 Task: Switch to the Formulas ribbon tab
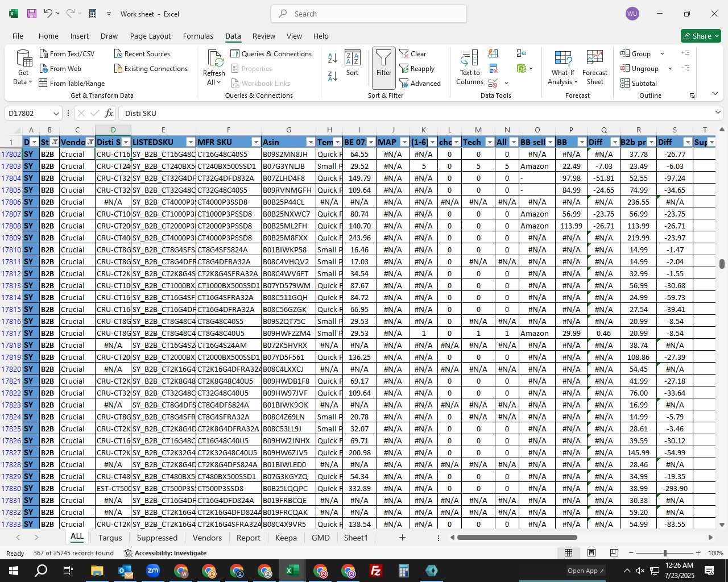(x=198, y=36)
